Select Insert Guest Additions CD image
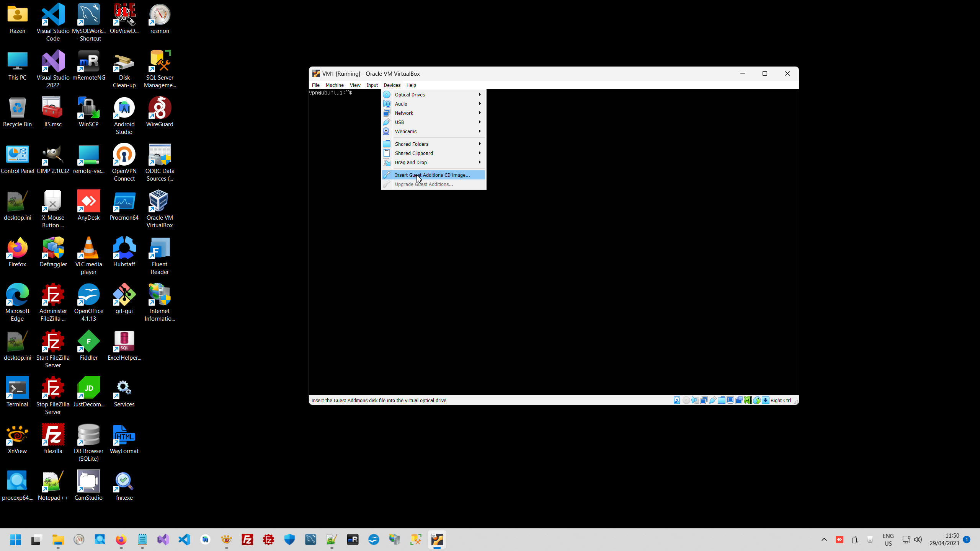Viewport: 980px width, 551px height. [432, 175]
